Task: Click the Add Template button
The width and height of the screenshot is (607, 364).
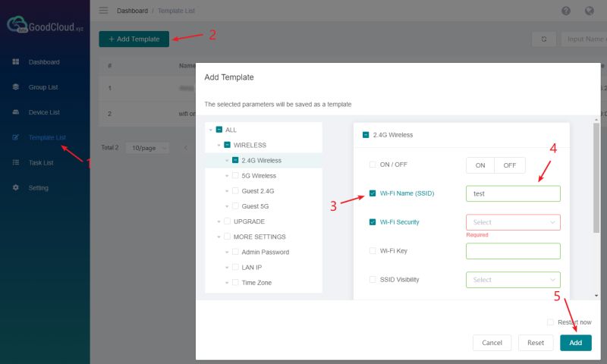Action: (x=134, y=39)
